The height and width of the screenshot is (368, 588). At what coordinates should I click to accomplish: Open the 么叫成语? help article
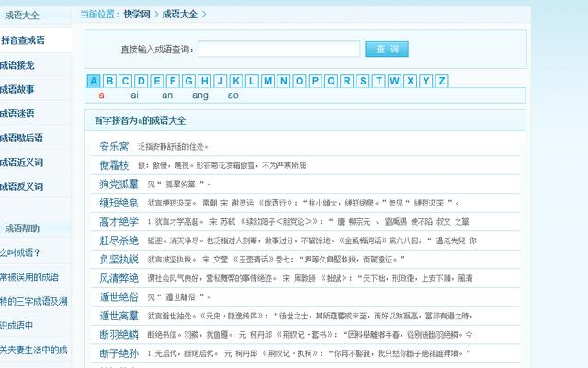click(20, 253)
